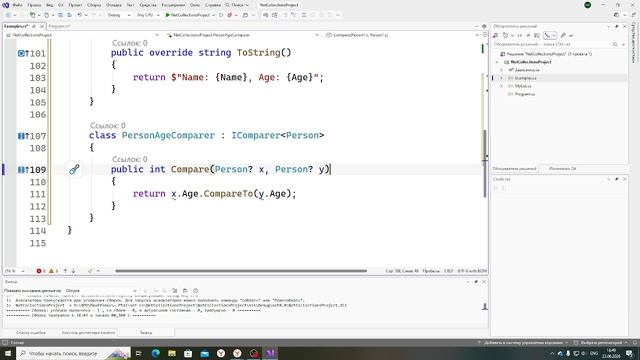Click the undo toolbar icon
Viewport: 640px width, 360px height.
(x=80, y=15)
